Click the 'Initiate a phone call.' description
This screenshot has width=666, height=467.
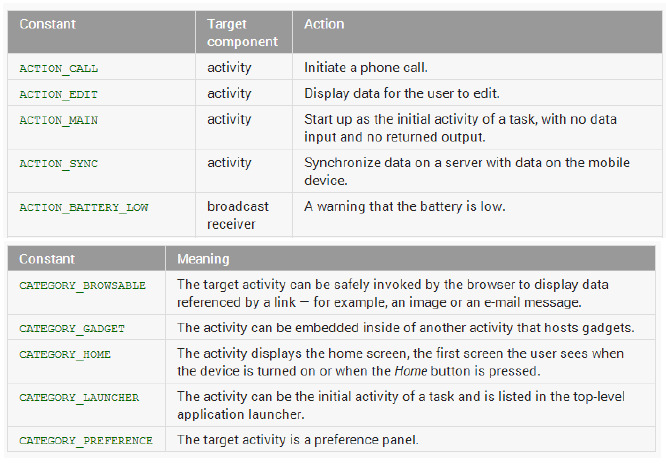366,68
